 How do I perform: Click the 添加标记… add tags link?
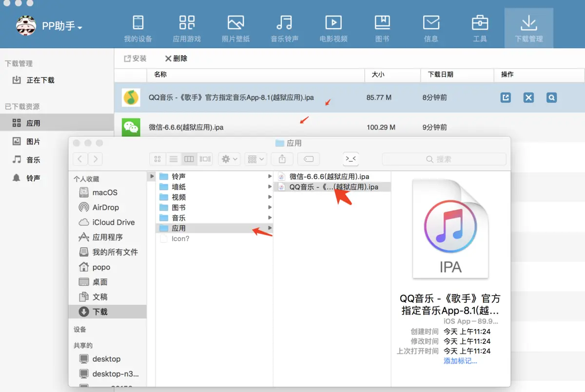click(460, 361)
